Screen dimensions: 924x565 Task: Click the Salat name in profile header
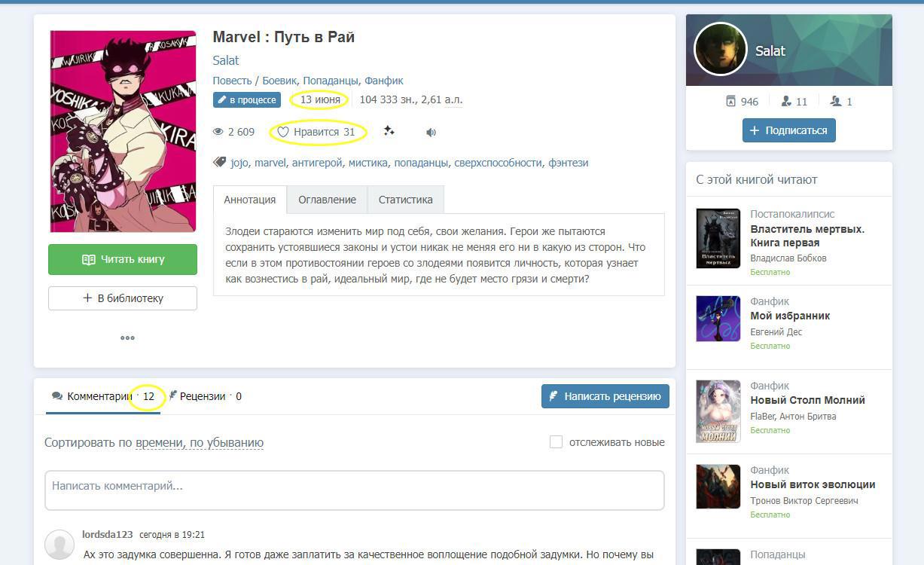(x=770, y=51)
